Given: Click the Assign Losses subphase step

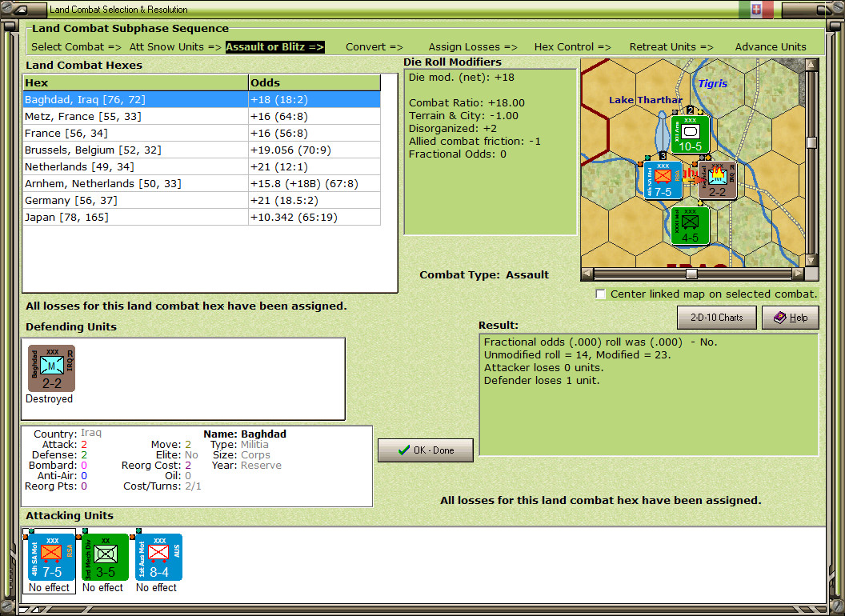Looking at the screenshot, I should 473,47.
